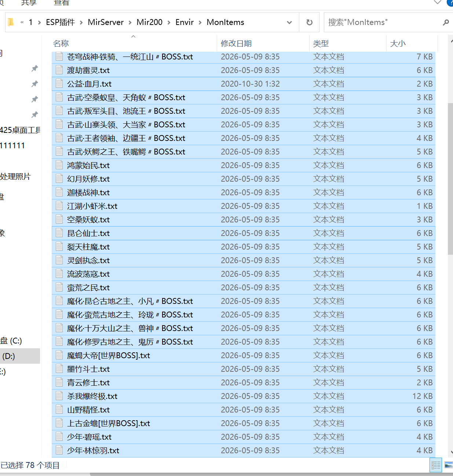Open 111111 folder in navigation pane
The image size is (453, 476).
click(x=12, y=146)
